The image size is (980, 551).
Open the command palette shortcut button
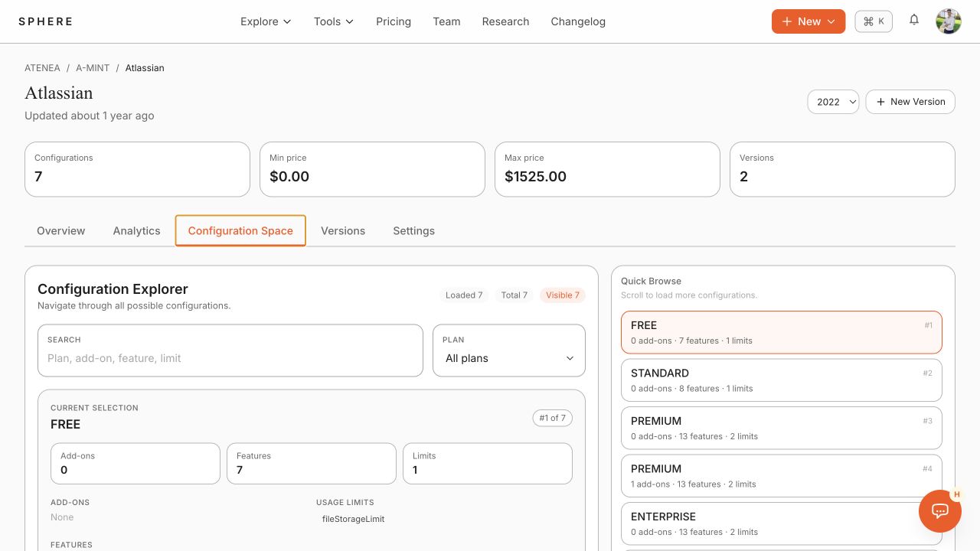point(874,21)
